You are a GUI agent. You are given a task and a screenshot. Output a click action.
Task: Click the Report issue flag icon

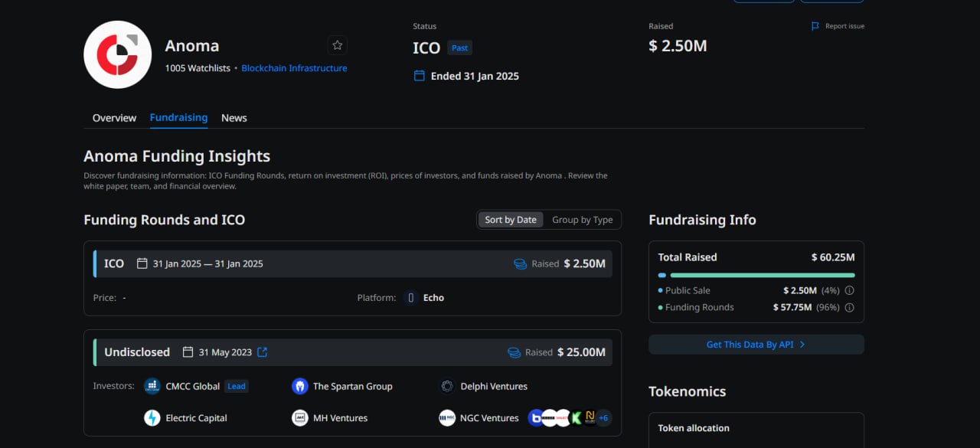pyautogui.click(x=815, y=26)
